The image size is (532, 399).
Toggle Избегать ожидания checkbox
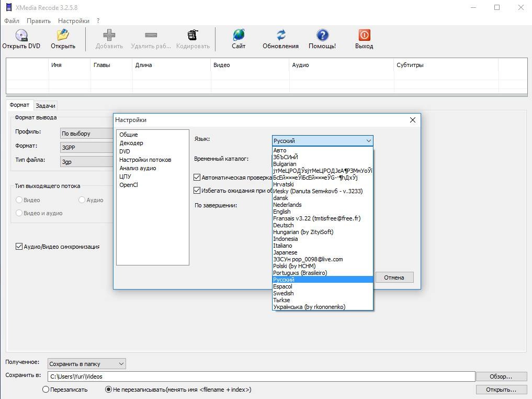[x=197, y=190]
